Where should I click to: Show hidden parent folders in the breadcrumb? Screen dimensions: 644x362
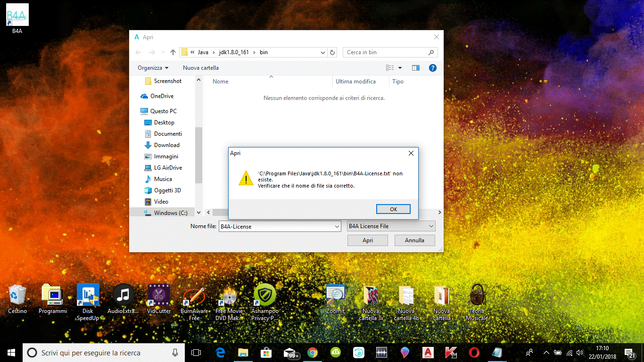pyautogui.click(x=193, y=52)
